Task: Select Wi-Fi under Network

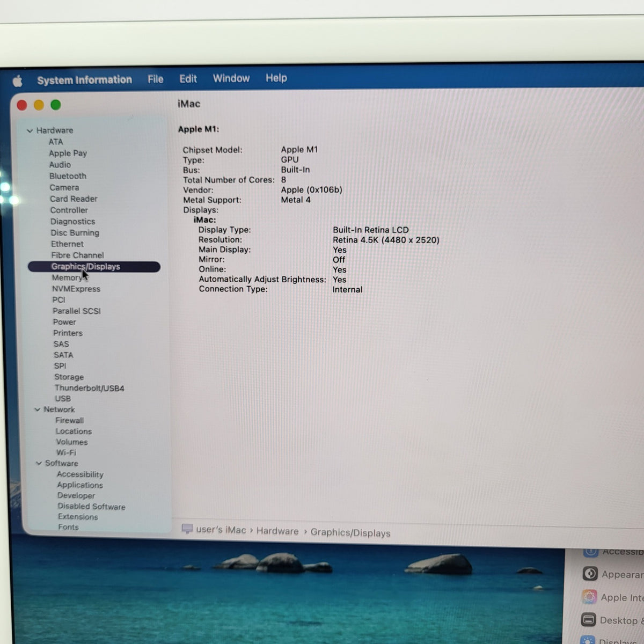Action: click(66, 452)
